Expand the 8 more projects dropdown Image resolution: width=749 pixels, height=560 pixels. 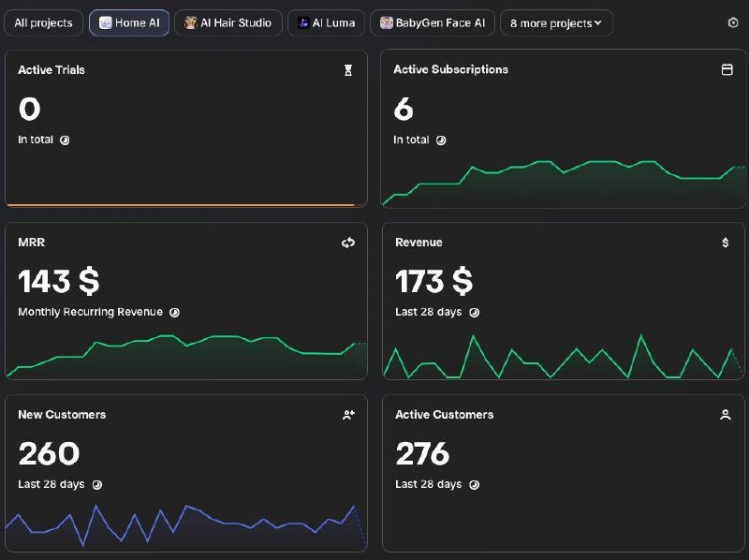pos(556,22)
